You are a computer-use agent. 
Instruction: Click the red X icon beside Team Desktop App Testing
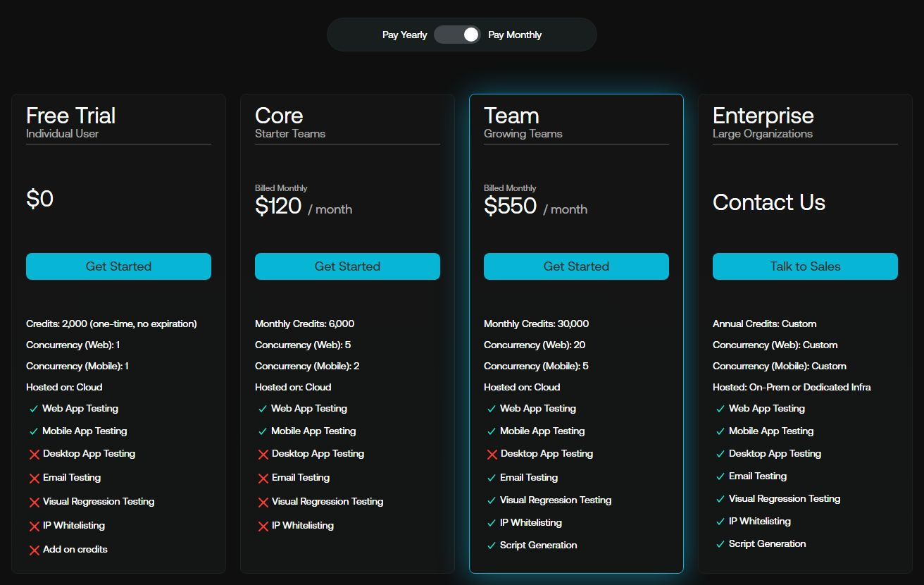tap(492, 455)
